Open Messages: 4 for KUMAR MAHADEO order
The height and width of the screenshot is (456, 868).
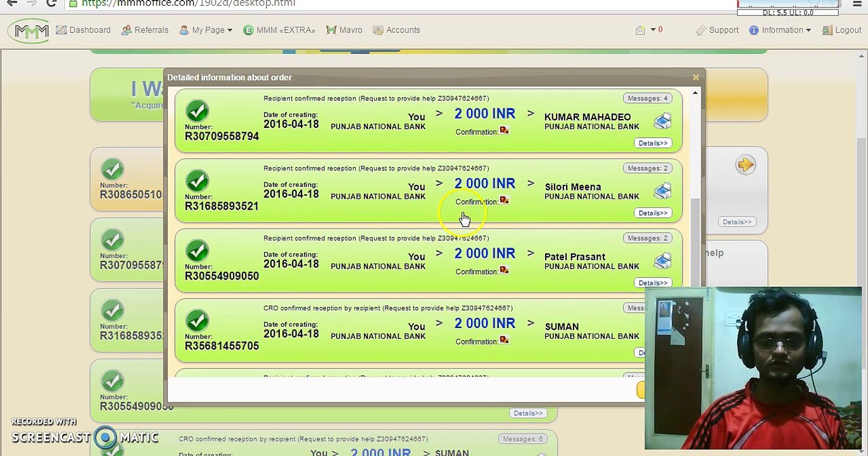click(x=648, y=98)
